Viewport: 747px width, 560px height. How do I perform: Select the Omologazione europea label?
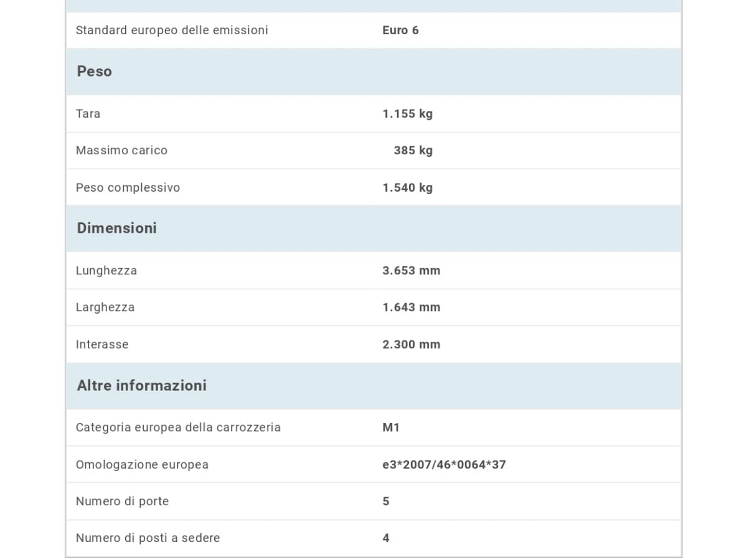142,465
